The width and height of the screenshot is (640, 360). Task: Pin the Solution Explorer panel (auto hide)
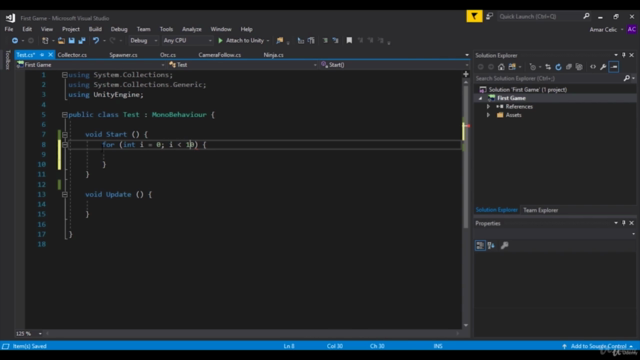[624, 55]
